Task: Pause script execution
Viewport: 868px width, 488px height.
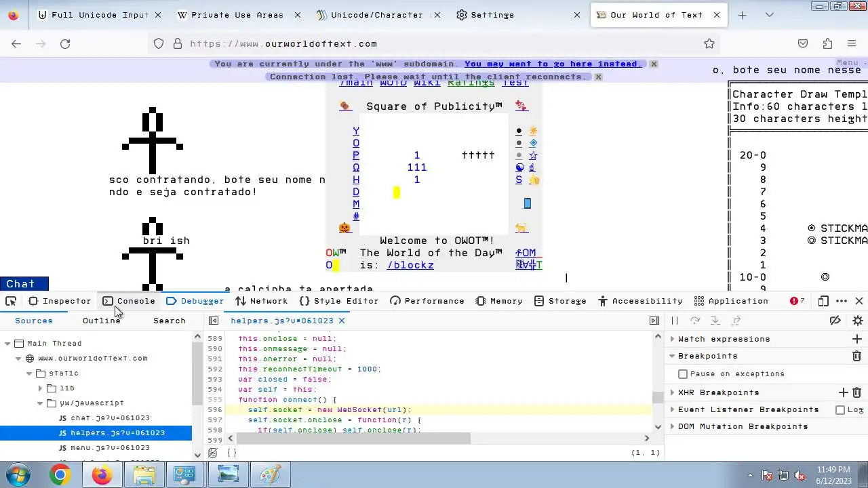Action: click(x=675, y=321)
